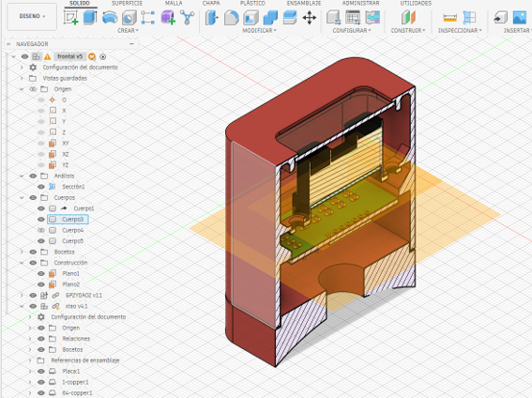This screenshot has height=398, width=532.
Task: Select the Create Sketch tool
Action: click(71, 17)
